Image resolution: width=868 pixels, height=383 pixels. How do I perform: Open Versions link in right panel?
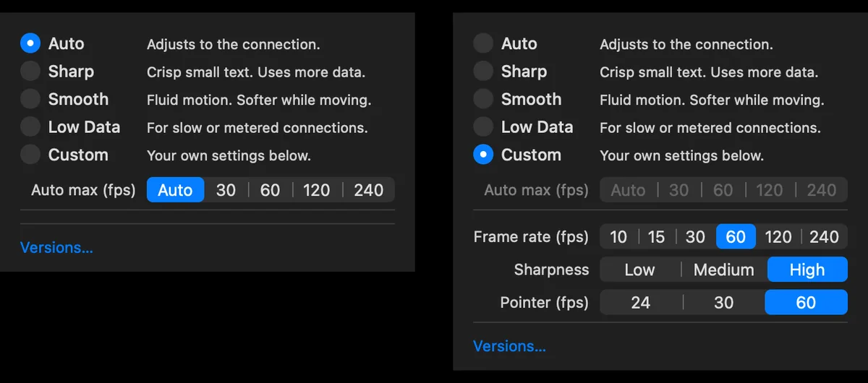(509, 346)
